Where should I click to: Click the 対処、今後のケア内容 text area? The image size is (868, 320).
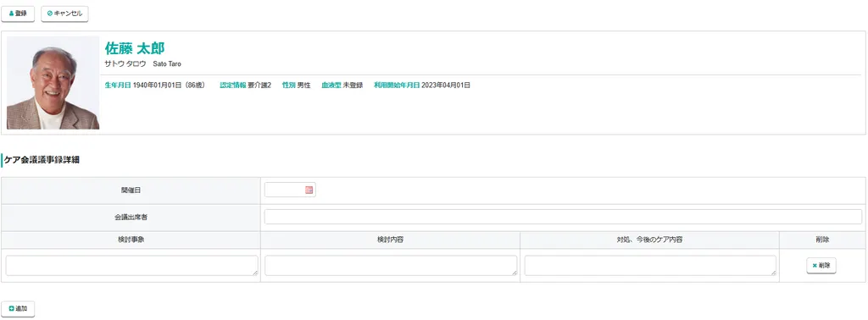tap(650, 265)
